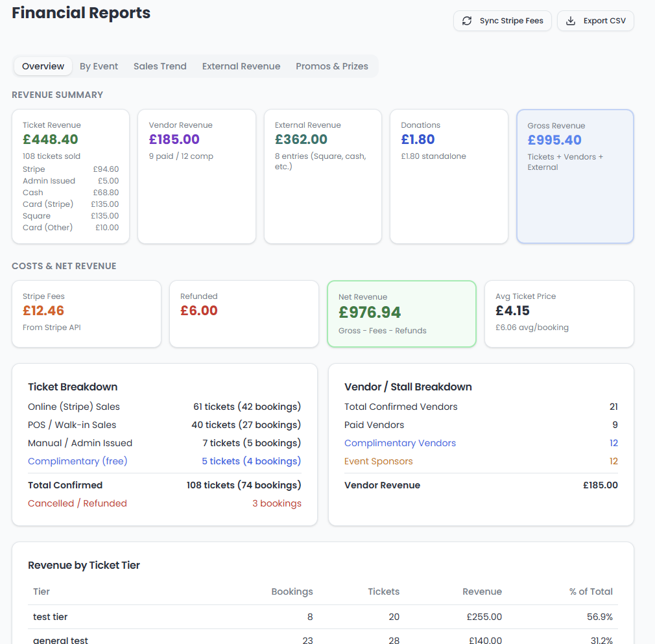655x644 pixels.
Task: Click the Paid Vendors row label
Action: [x=374, y=425]
